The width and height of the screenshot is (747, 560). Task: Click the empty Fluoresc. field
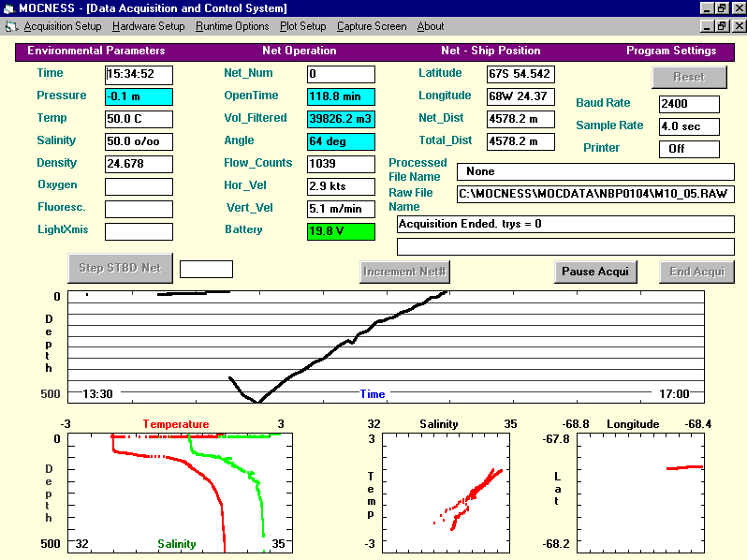coord(139,209)
